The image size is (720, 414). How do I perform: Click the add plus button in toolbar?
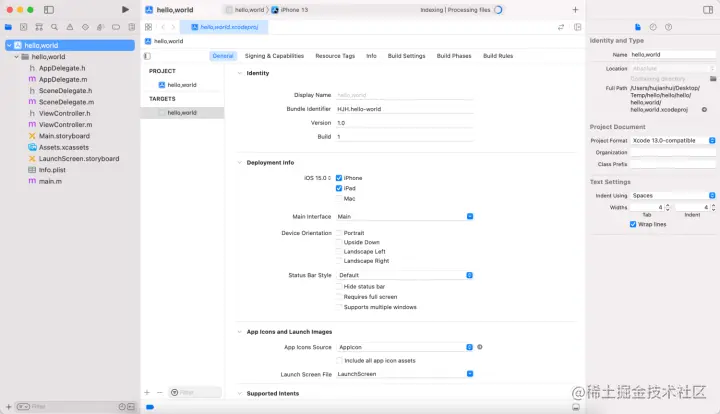click(x=575, y=10)
